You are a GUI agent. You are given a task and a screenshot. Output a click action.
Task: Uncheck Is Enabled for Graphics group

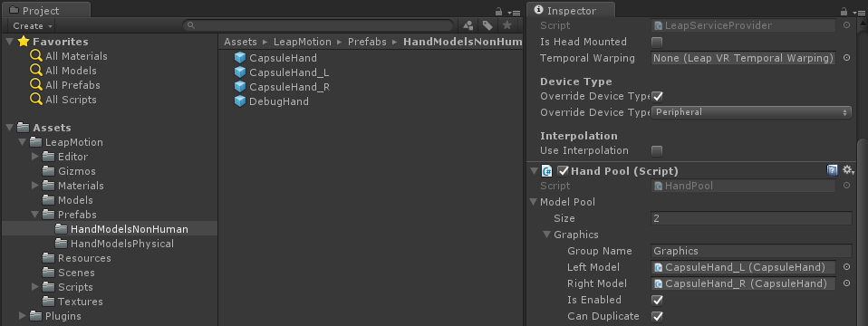657,300
